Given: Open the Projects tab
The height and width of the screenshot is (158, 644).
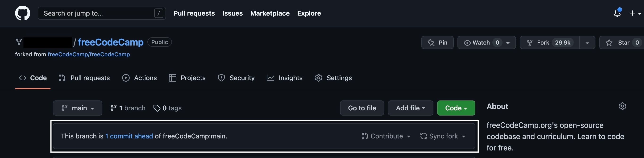Looking at the screenshot, I should pos(187,78).
